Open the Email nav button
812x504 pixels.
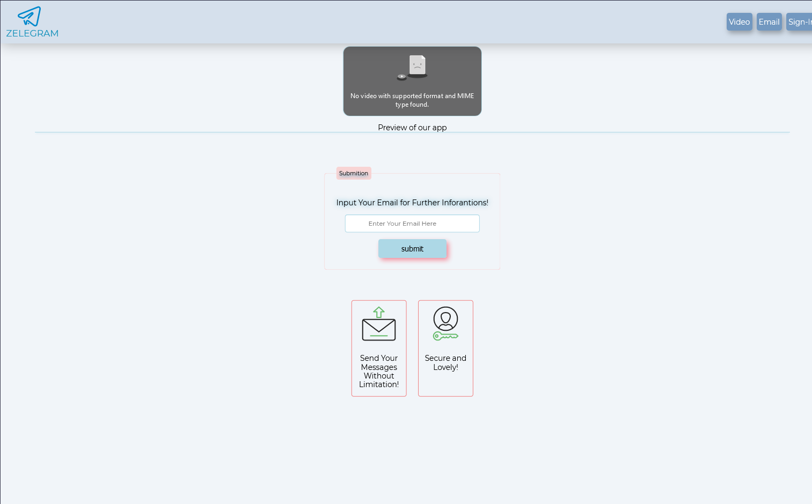click(x=769, y=22)
